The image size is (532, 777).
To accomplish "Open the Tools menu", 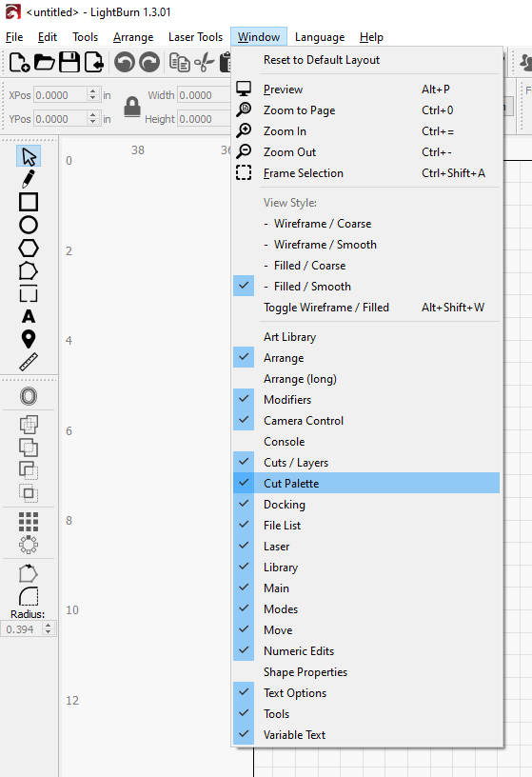I will pyautogui.click(x=86, y=37).
